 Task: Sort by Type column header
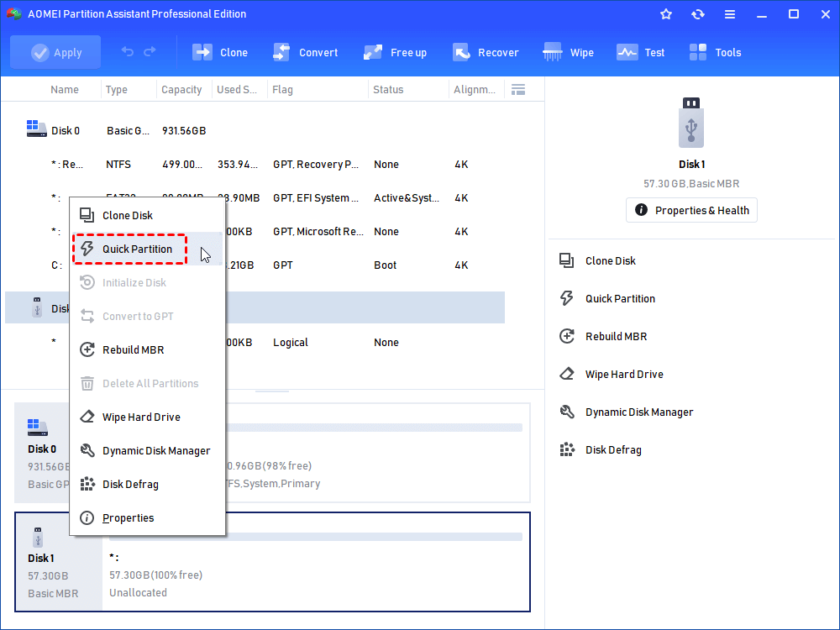tap(116, 90)
